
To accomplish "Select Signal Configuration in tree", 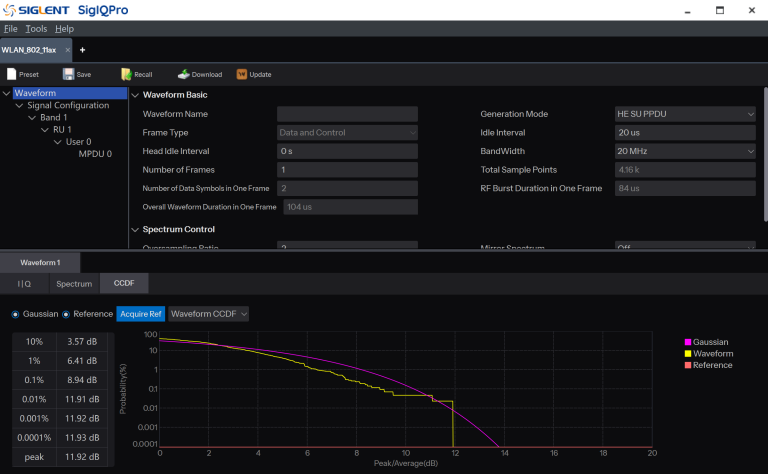I will tap(68, 105).
